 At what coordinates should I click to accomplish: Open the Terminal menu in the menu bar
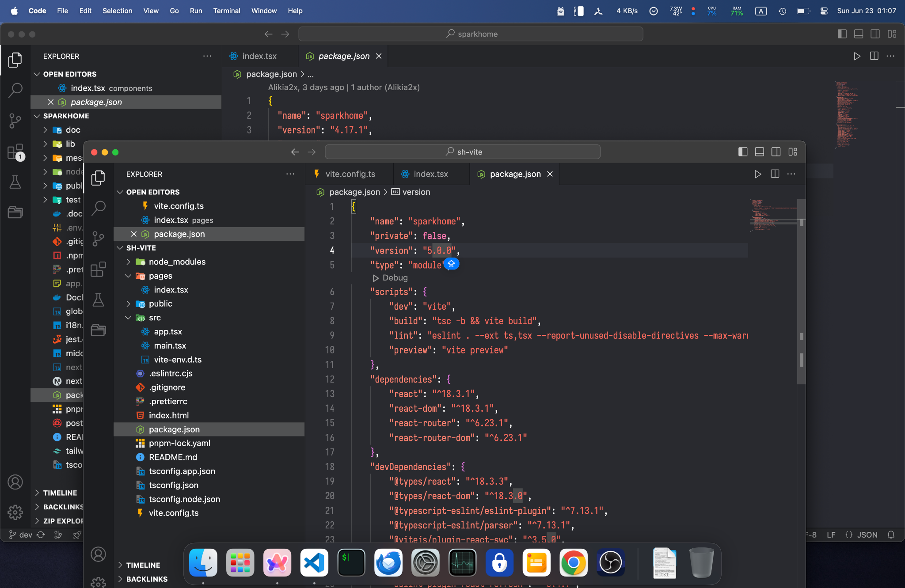pyautogui.click(x=227, y=11)
